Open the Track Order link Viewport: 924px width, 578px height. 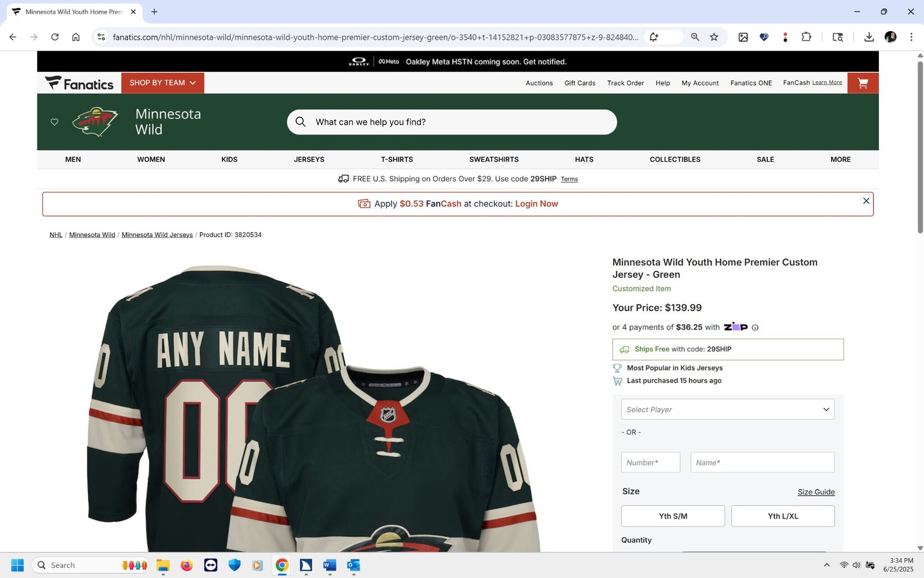(625, 83)
